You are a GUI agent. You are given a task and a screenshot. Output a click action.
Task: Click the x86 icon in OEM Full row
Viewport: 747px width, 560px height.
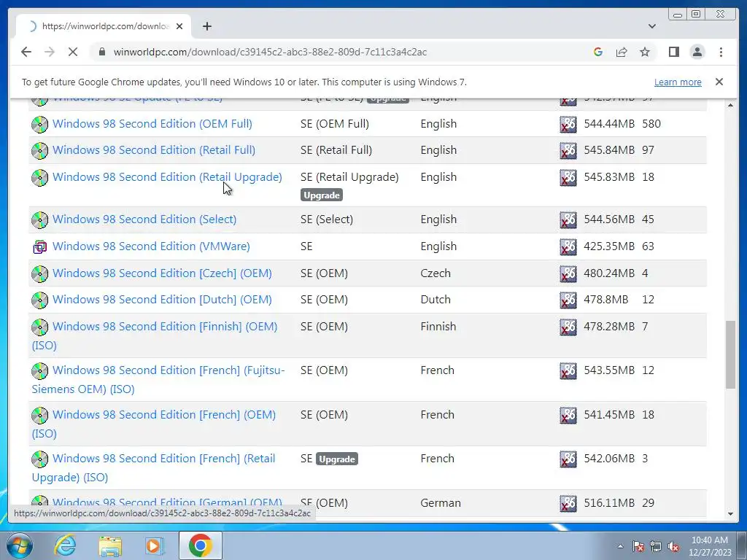568,124
